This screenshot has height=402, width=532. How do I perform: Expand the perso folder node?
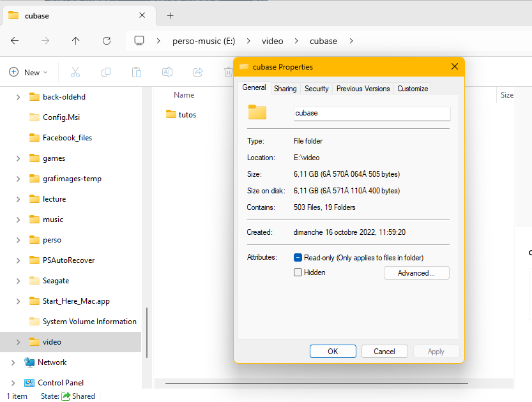[x=19, y=240]
